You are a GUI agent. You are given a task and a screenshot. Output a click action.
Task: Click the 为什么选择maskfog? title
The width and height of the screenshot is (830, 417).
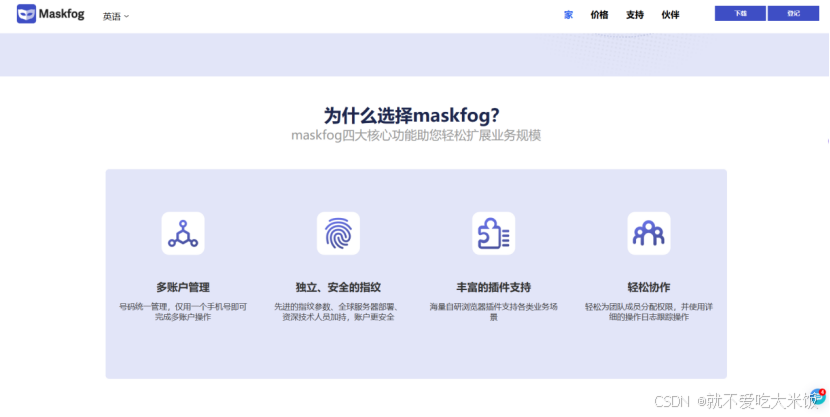(412, 115)
